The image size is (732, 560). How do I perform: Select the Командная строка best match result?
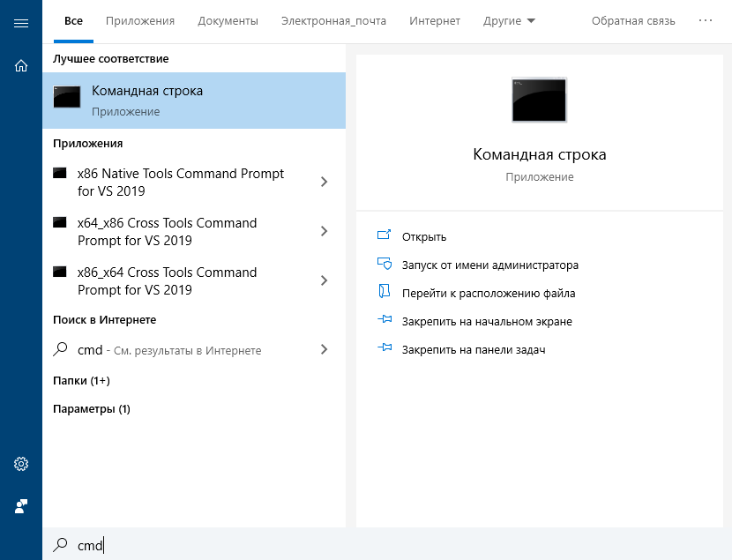194,101
